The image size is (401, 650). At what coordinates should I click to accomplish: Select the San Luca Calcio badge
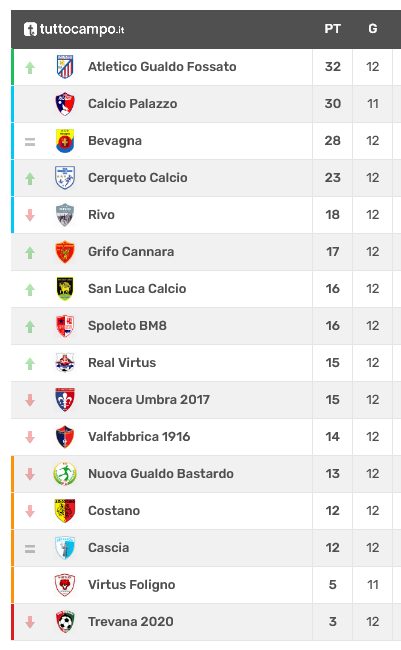click(65, 289)
